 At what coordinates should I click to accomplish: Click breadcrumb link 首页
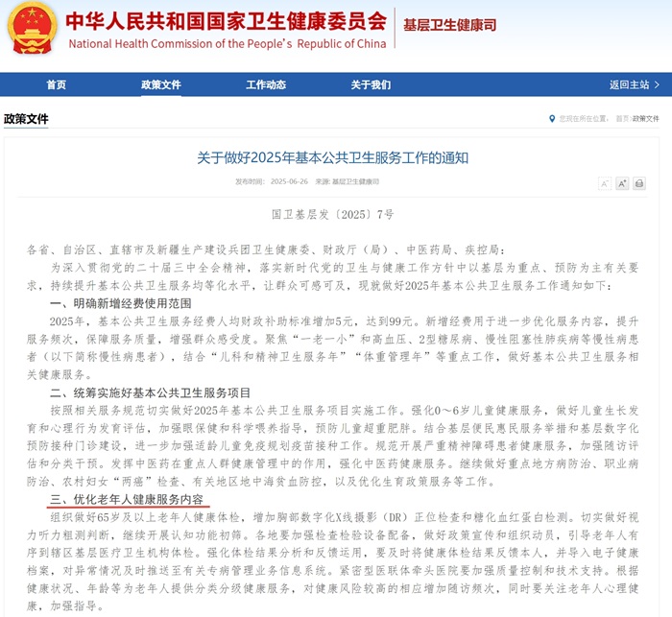click(623, 119)
